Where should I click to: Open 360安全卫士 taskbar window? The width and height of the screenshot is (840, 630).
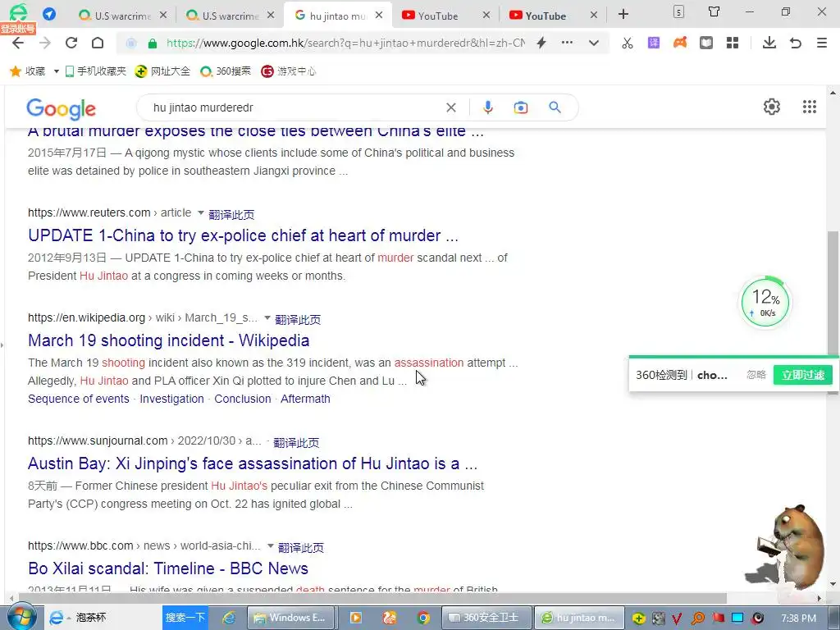[x=486, y=618]
